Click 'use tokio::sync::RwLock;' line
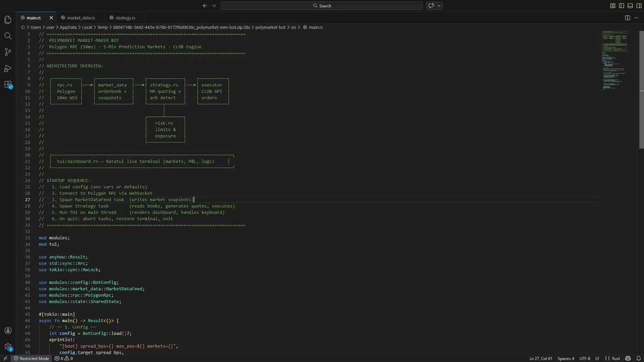The image size is (644, 362). pos(70,269)
